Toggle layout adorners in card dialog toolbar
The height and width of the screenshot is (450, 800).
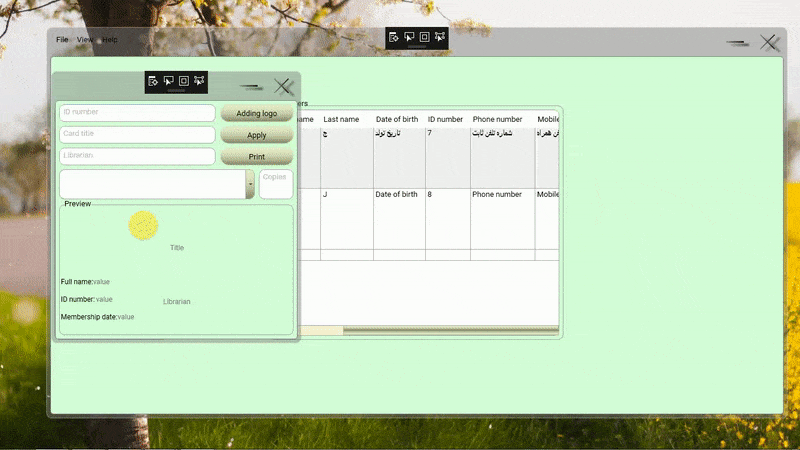[184, 81]
